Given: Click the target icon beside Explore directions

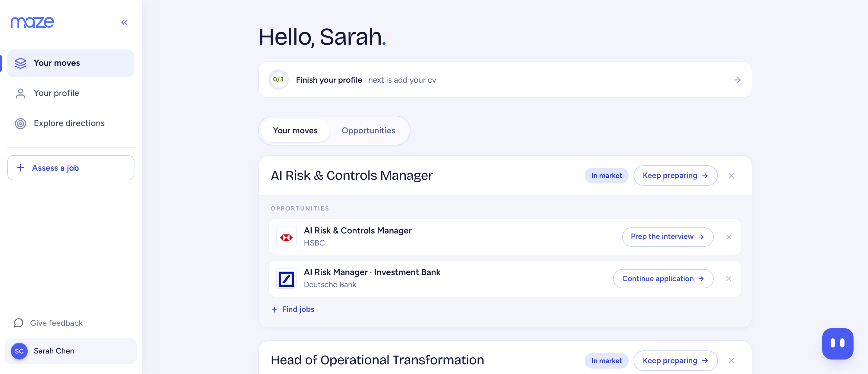Looking at the screenshot, I should pyautogui.click(x=20, y=123).
